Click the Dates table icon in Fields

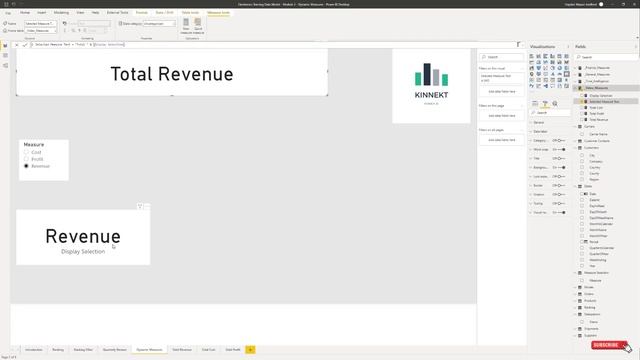coord(580,186)
